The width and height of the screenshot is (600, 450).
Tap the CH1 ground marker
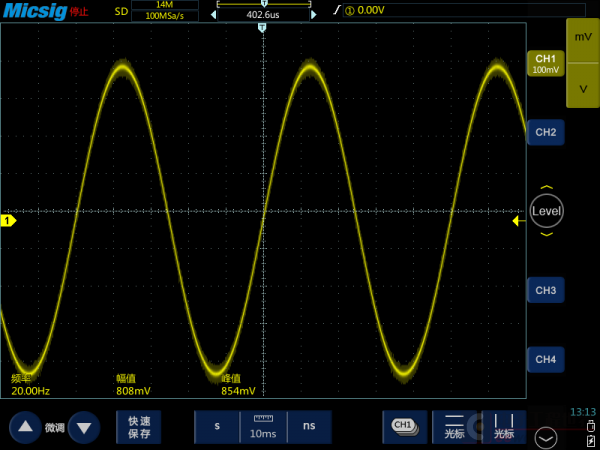[x=8, y=221]
